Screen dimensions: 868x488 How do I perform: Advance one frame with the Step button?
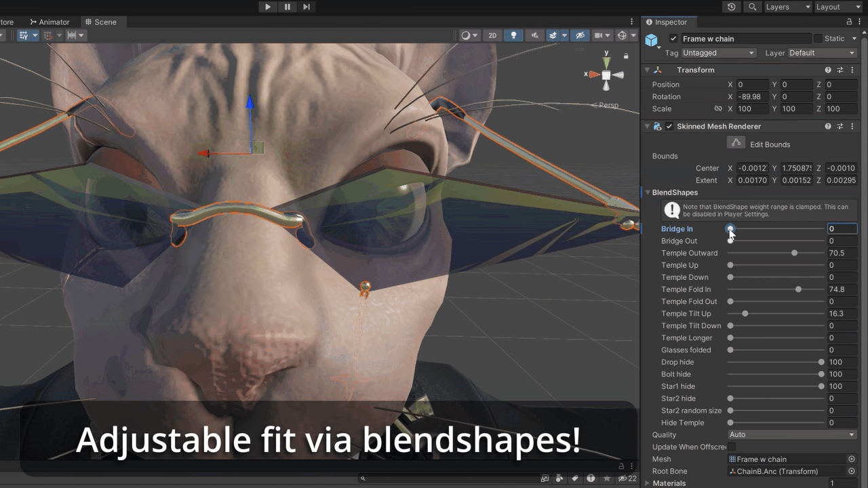[x=307, y=7]
